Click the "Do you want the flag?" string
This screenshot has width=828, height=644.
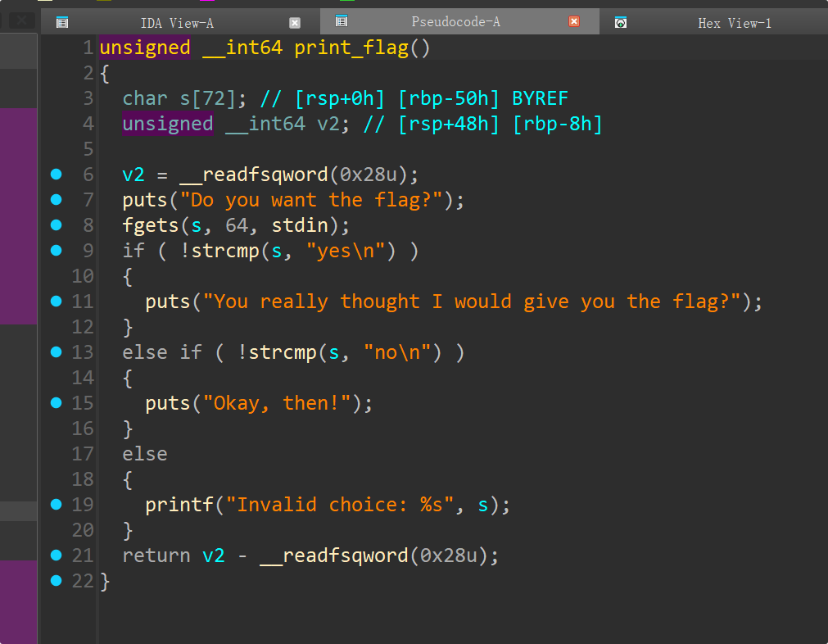tap(311, 200)
